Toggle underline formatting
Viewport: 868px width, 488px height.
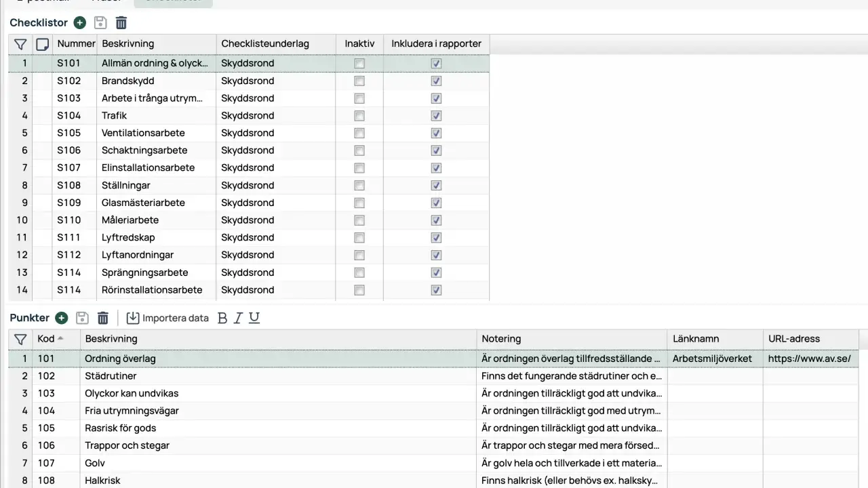(x=254, y=318)
